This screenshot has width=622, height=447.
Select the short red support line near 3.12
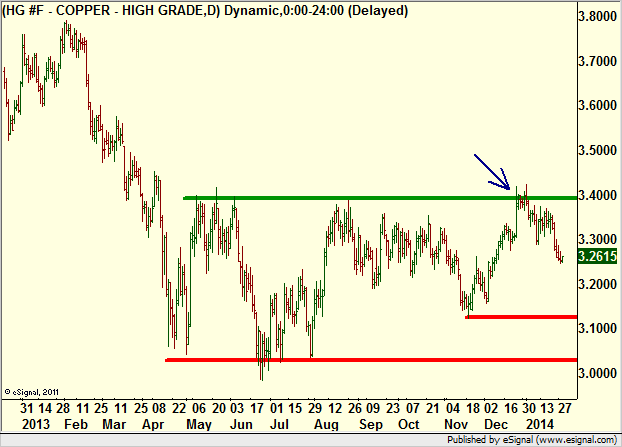click(521, 317)
